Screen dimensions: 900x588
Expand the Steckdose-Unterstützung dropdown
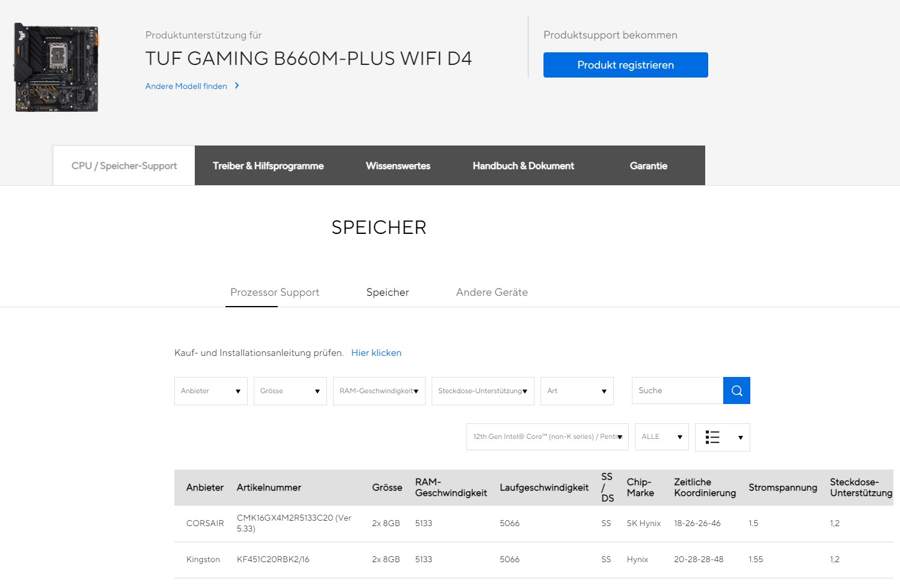(483, 391)
